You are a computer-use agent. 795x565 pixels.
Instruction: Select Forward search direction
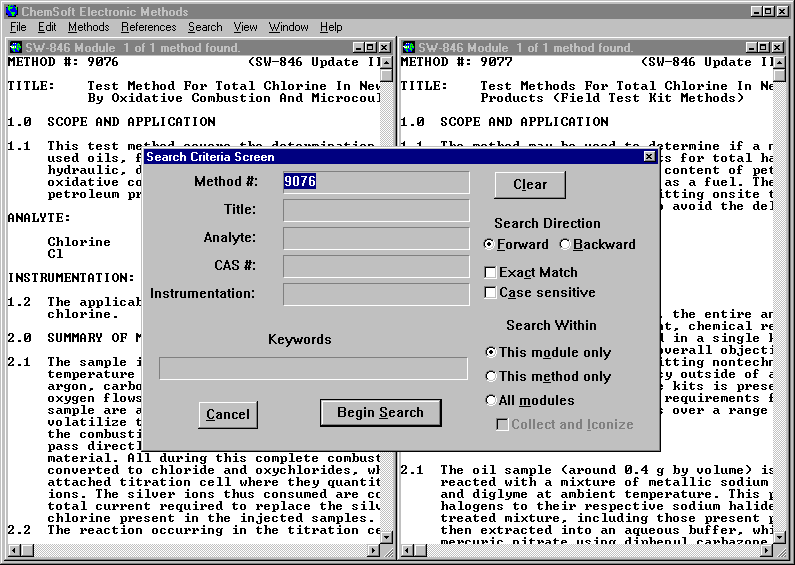point(516,244)
